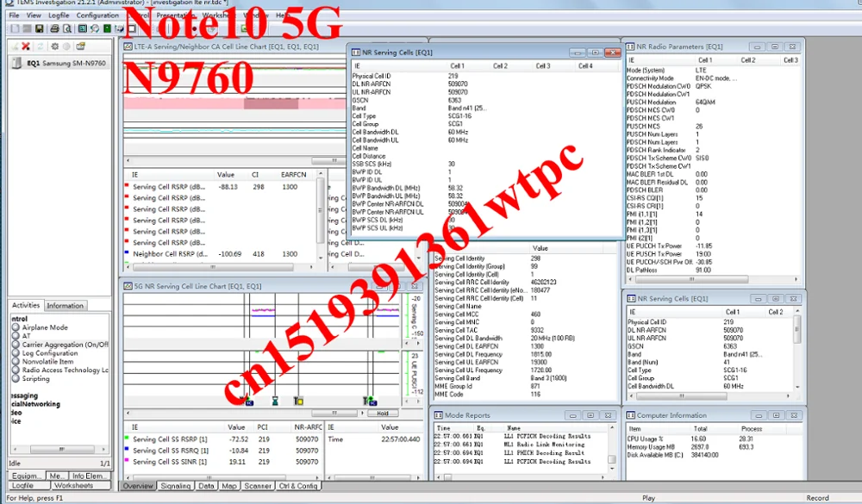Image resolution: width=862 pixels, height=504 pixels.
Task: Select the Radio Access Technology activity
Action: pos(65,370)
